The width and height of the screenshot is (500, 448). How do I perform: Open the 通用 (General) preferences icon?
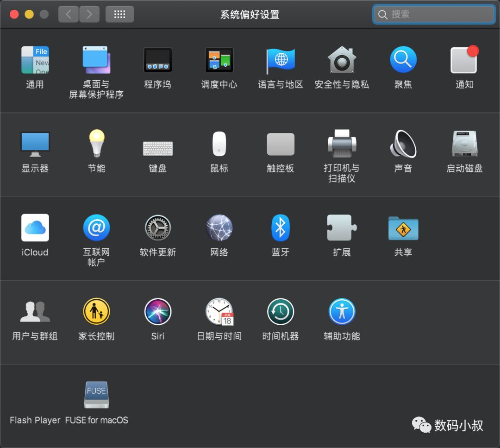click(x=35, y=60)
